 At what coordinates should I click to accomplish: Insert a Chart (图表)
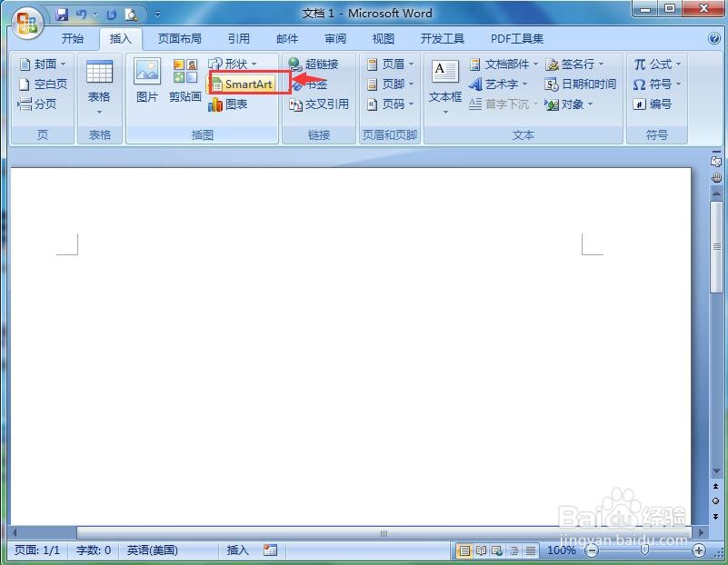click(227, 104)
